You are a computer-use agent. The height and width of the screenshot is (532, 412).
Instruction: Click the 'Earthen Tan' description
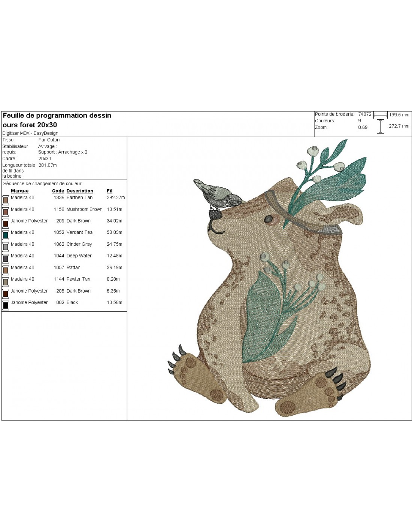pos(79,198)
